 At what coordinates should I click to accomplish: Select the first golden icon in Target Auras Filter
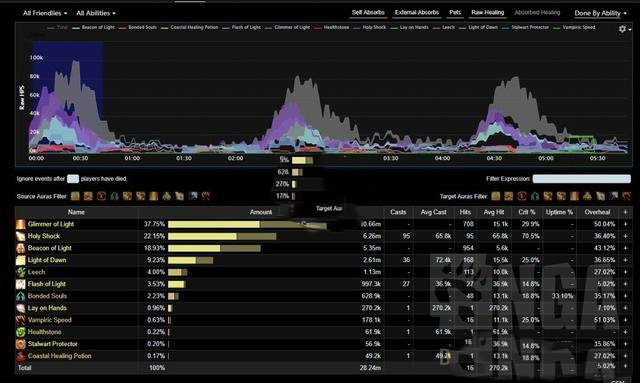point(496,196)
